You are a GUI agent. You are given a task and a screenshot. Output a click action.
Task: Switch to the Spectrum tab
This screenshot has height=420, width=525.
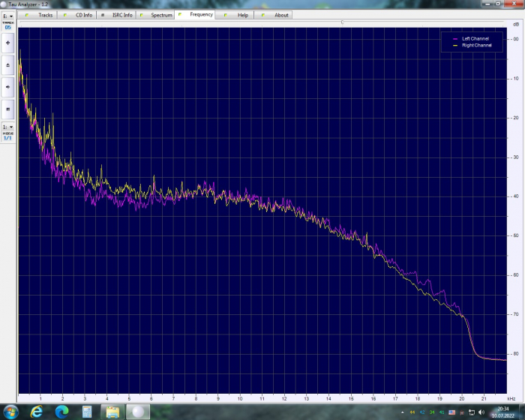[x=157, y=15]
